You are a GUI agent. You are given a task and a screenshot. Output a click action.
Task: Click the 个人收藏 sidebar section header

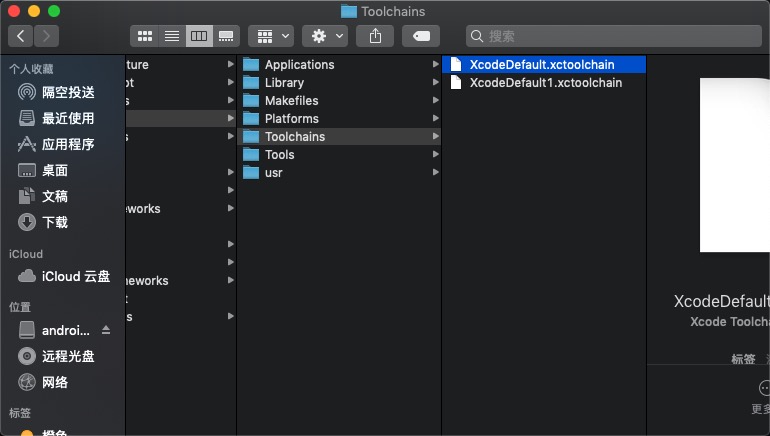click(x=31, y=69)
